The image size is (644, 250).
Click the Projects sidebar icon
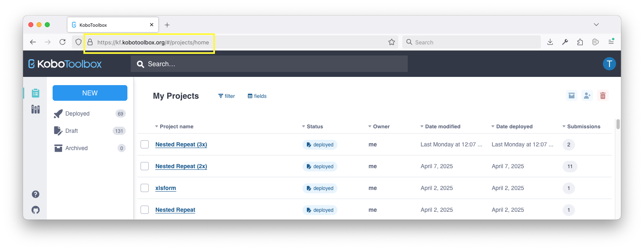[x=35, y=93]
